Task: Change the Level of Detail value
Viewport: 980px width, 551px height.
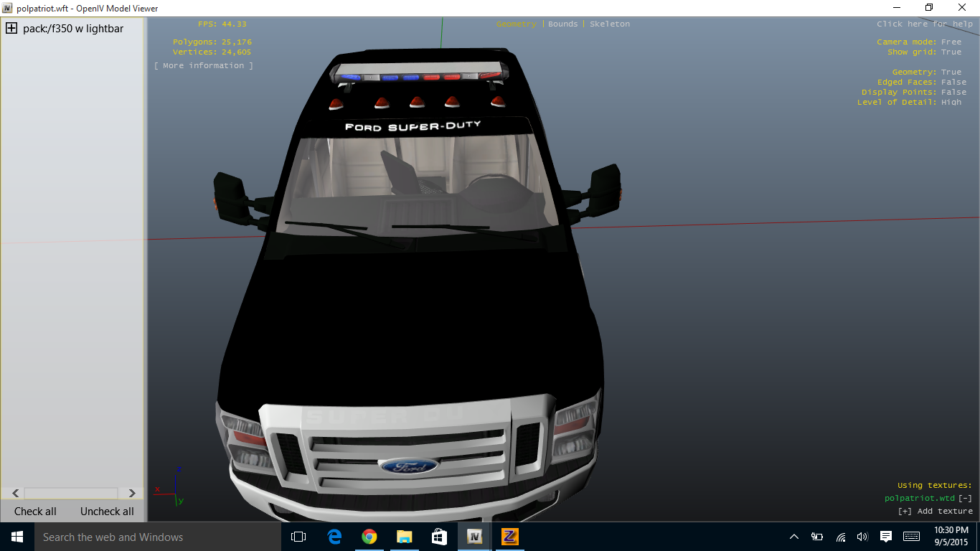Action: (x=951, y=103)
